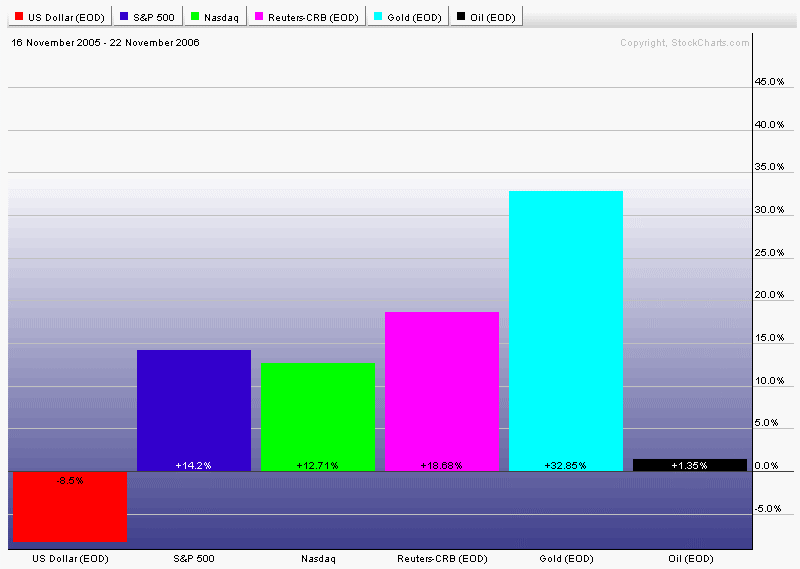
Task: Click the +1.35% value label
Action: pos(689,465)
